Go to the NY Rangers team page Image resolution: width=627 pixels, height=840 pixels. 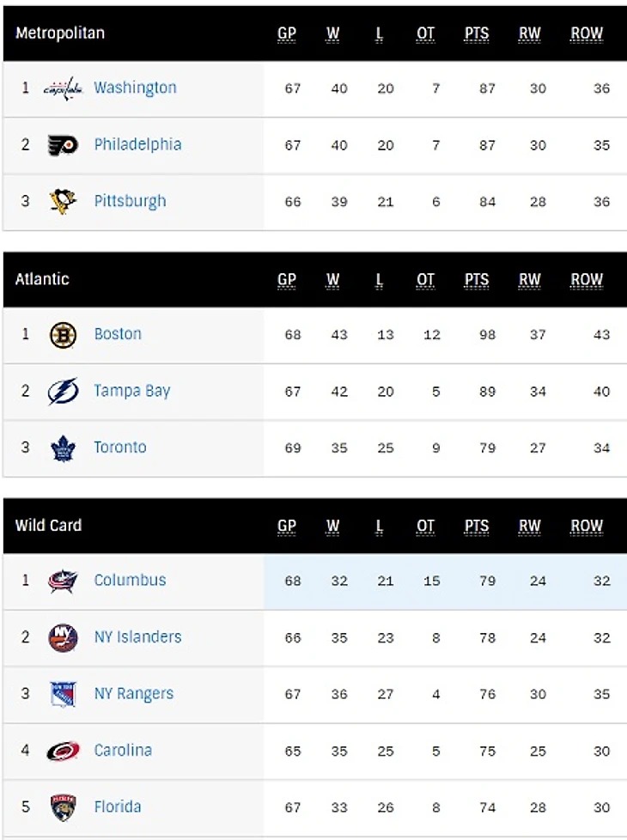pyautogui.click(x=133, y=693)
